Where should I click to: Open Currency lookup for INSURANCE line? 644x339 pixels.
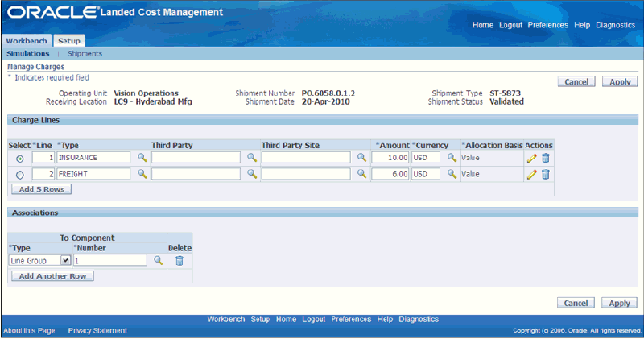pos(452,157)
